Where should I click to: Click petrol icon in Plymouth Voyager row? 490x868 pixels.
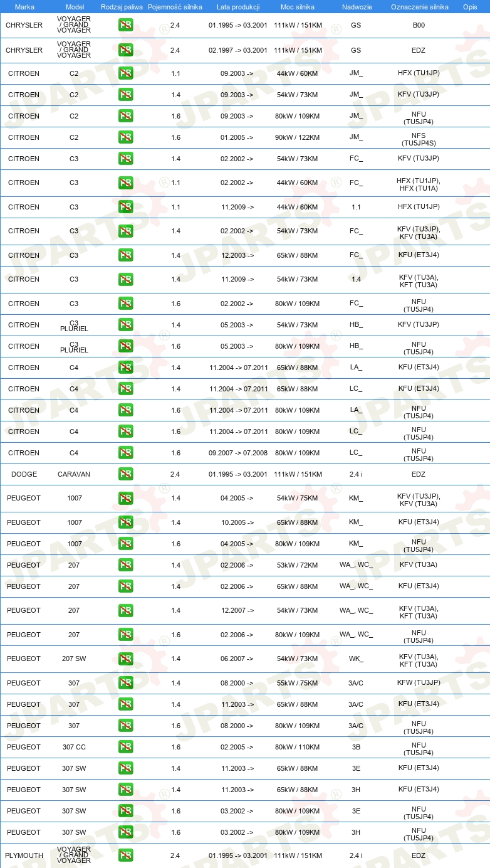pyautogui.click(x=125, y=855)
